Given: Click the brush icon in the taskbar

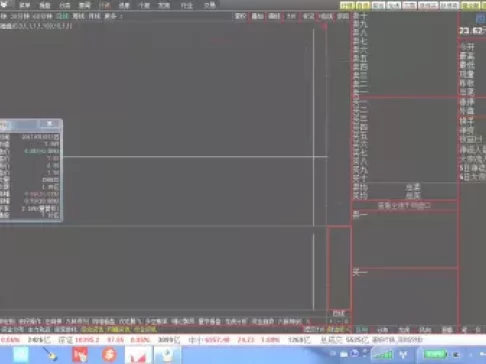Looking at the screenshot, I should tap(50, 355).
